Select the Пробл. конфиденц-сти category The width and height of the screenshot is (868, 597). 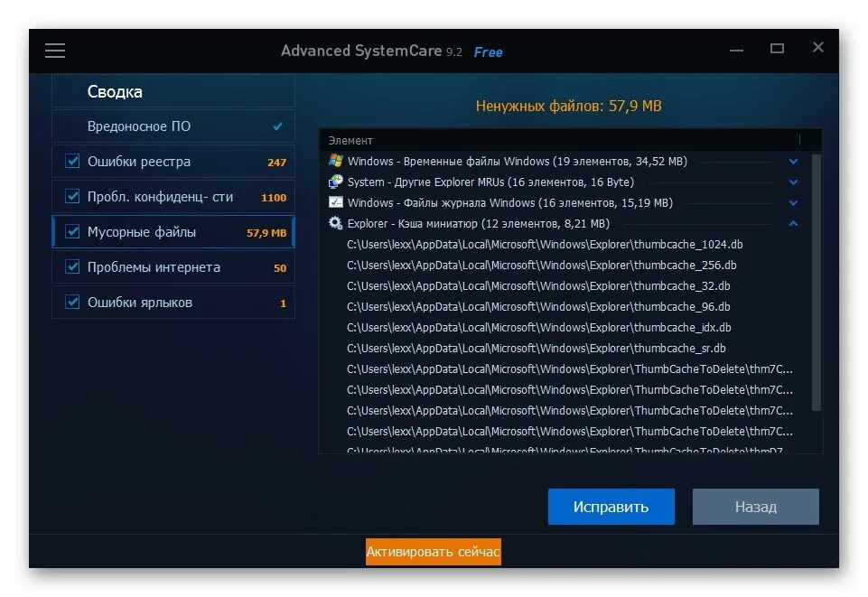pyautogui.click(x=173, y=196)
